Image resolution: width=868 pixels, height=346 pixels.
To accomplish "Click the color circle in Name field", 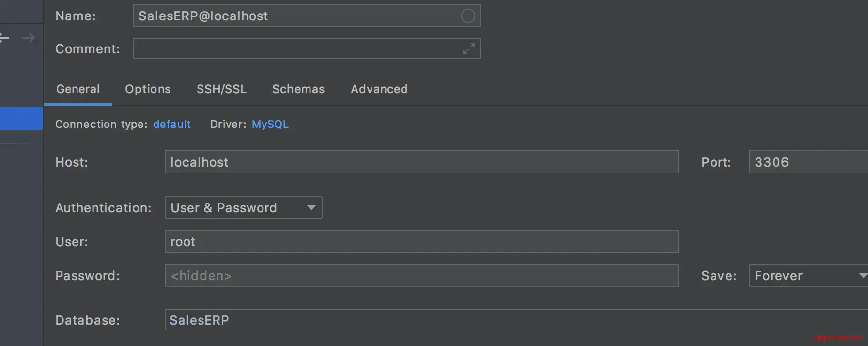I will (x=467, y=16).
